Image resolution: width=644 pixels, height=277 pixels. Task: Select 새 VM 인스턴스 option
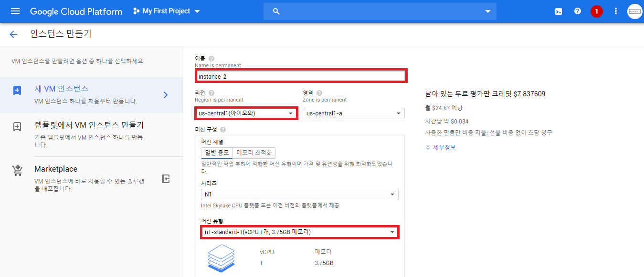91,95
